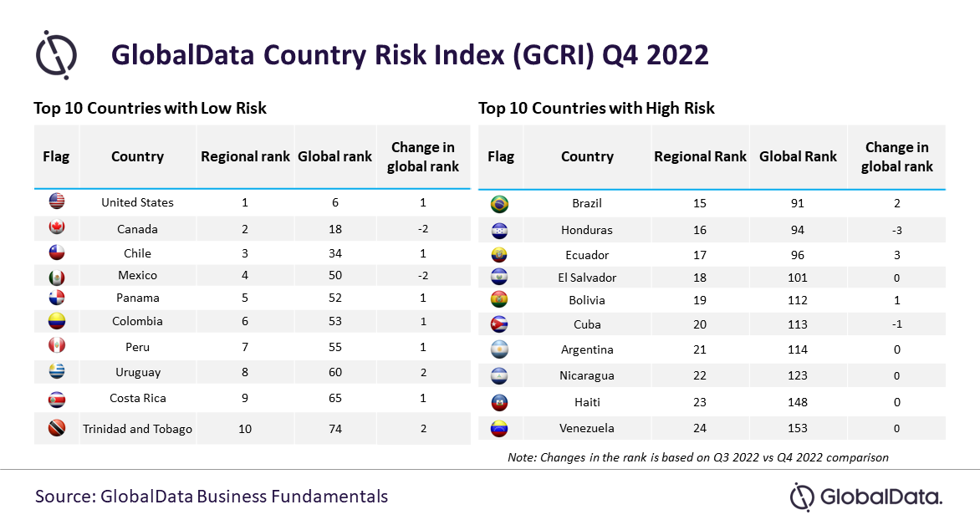Click the Colombia flag icon
Screen dimensions: 980x525
point(57,321)
